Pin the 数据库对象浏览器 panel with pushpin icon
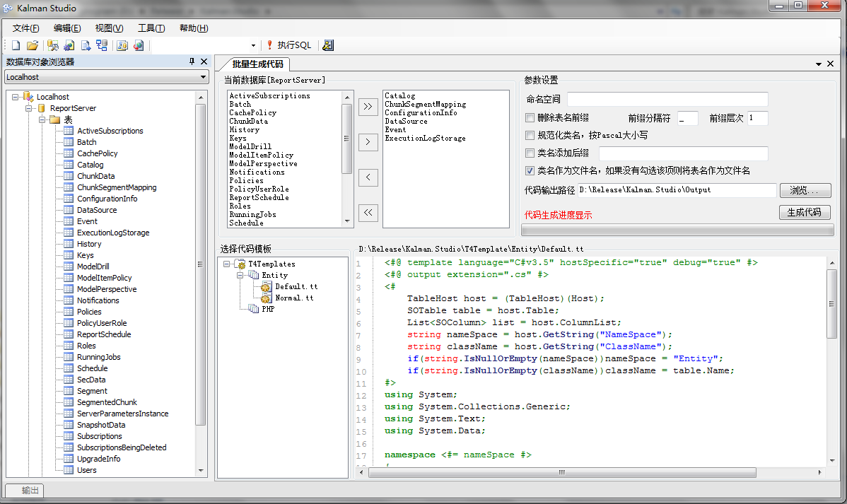The width and height of the screenshot is (847, 504). point(192,61)
